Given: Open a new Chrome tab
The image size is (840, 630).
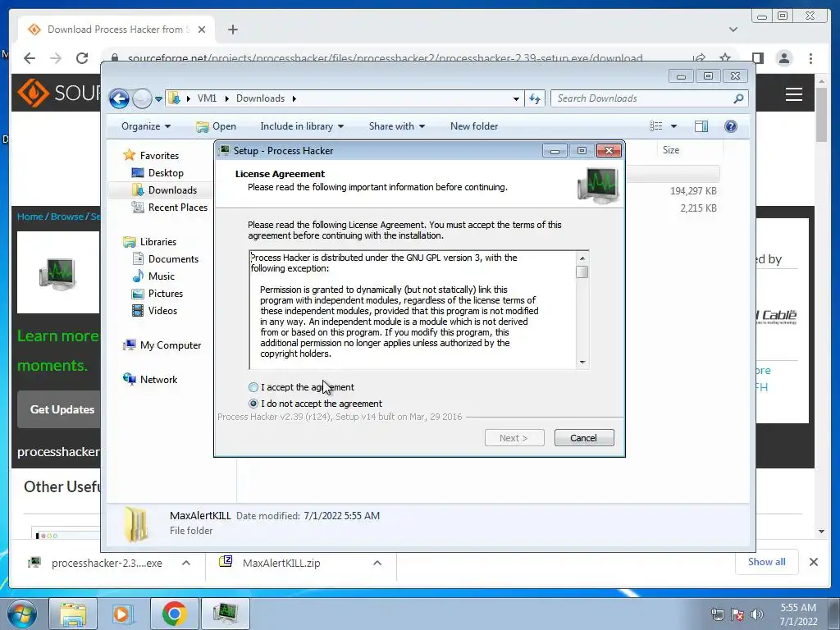Looking at the screenshot, I should [232, 30].
